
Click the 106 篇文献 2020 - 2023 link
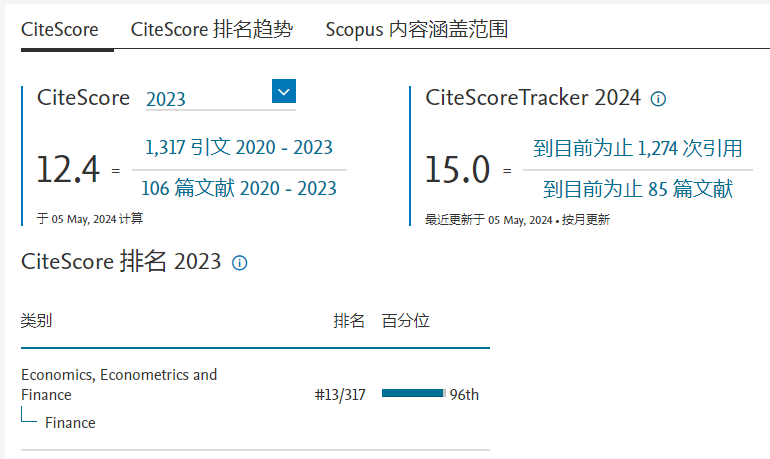coord(239,188)
